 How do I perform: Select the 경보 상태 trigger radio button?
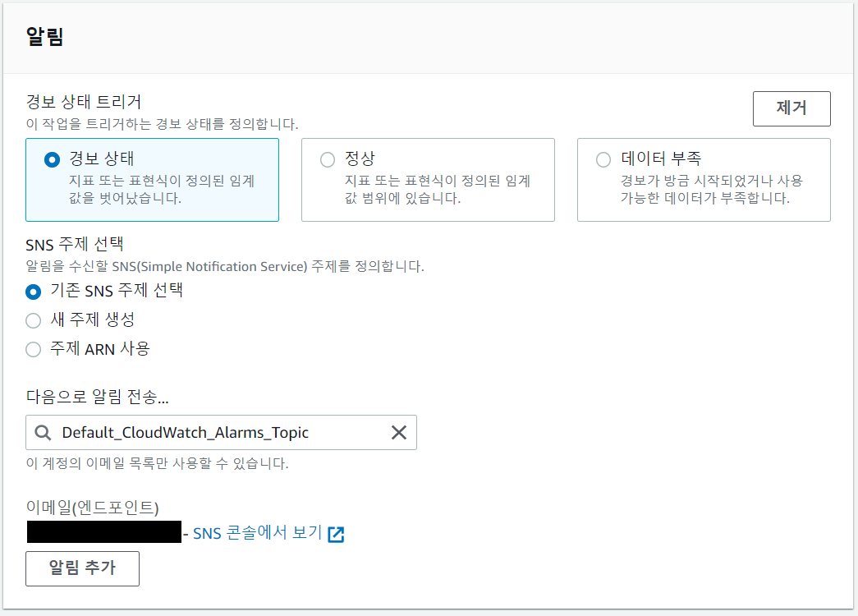[x=52, y=159]
